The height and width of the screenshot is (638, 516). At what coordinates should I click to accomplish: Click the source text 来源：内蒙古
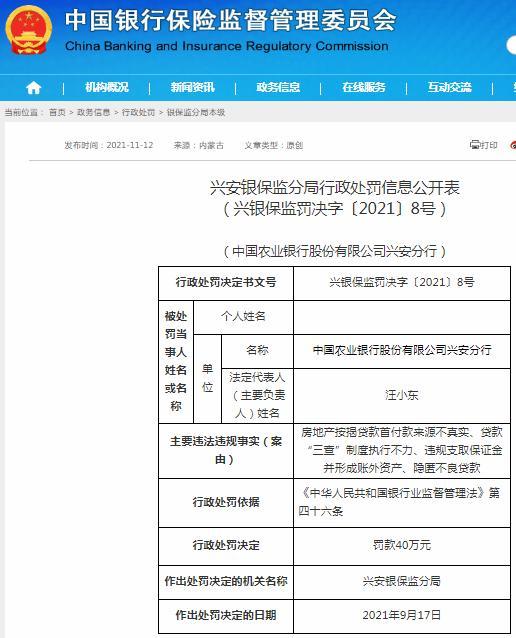199,145
